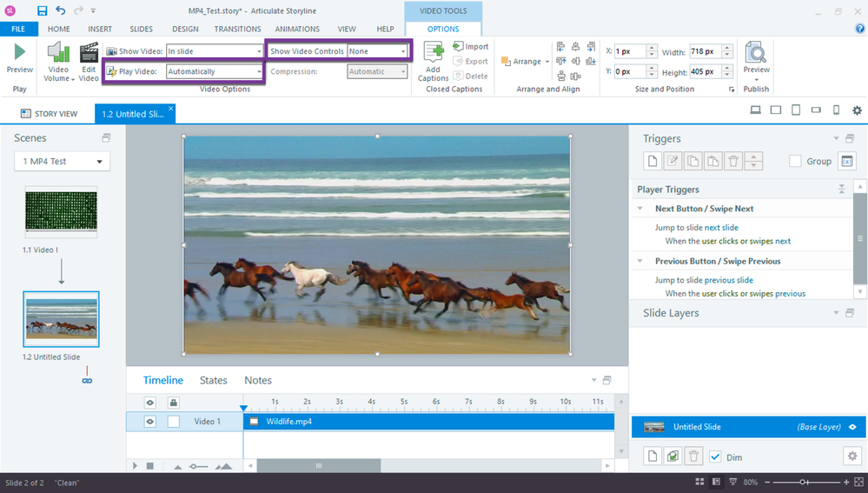Open the Play Video Automatically dropdown
Image resolution: width=868 pixels, height=493 pixels.
click(215, 71)
